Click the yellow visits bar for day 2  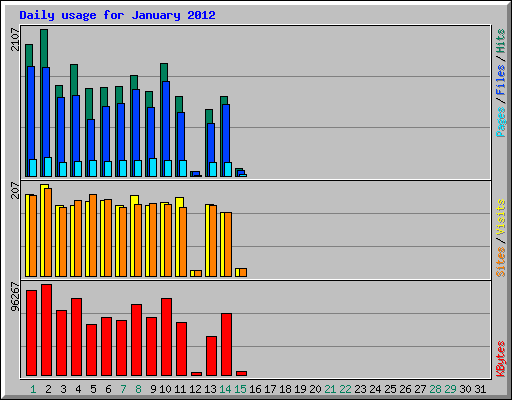(x=43, y=230)
